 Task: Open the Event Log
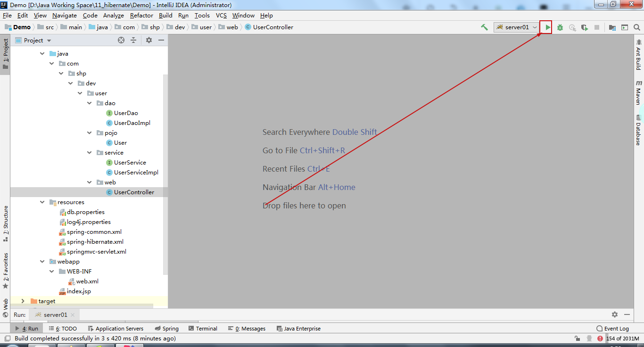[613, 329]
